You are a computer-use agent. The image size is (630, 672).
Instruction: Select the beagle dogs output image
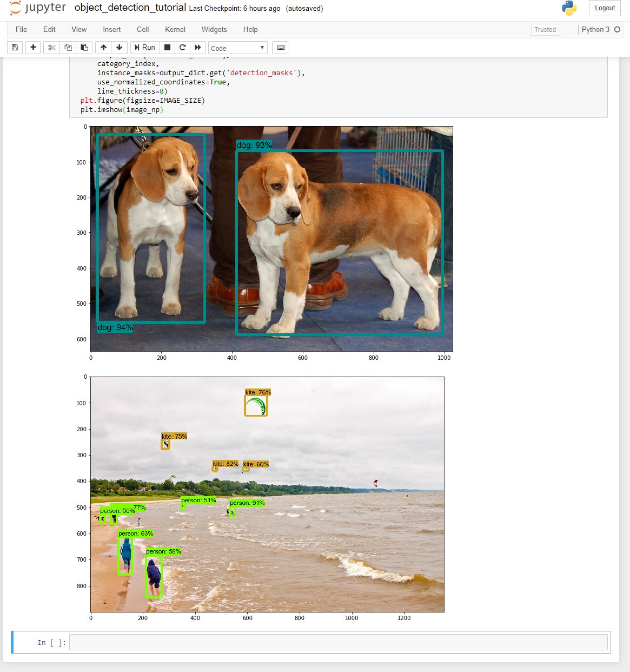[271, 239]
